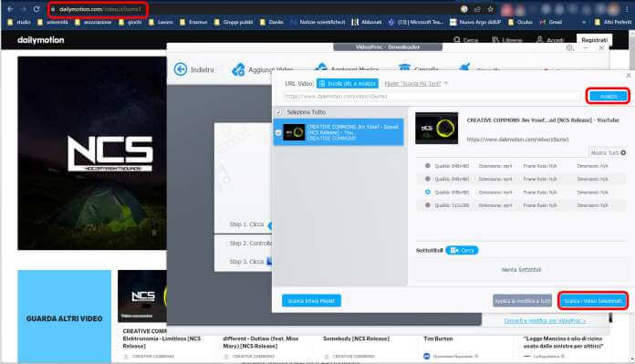Expand Mostra Tutti format options

click(x=608, y=152)
